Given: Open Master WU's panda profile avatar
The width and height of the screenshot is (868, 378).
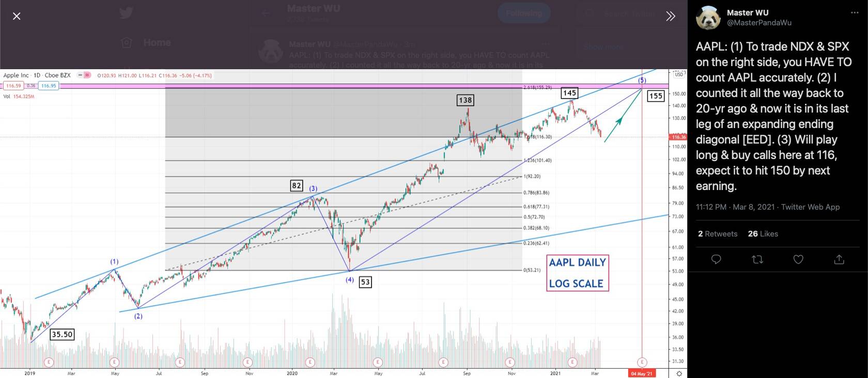Looking at the screenshot, I should (708, 18).
